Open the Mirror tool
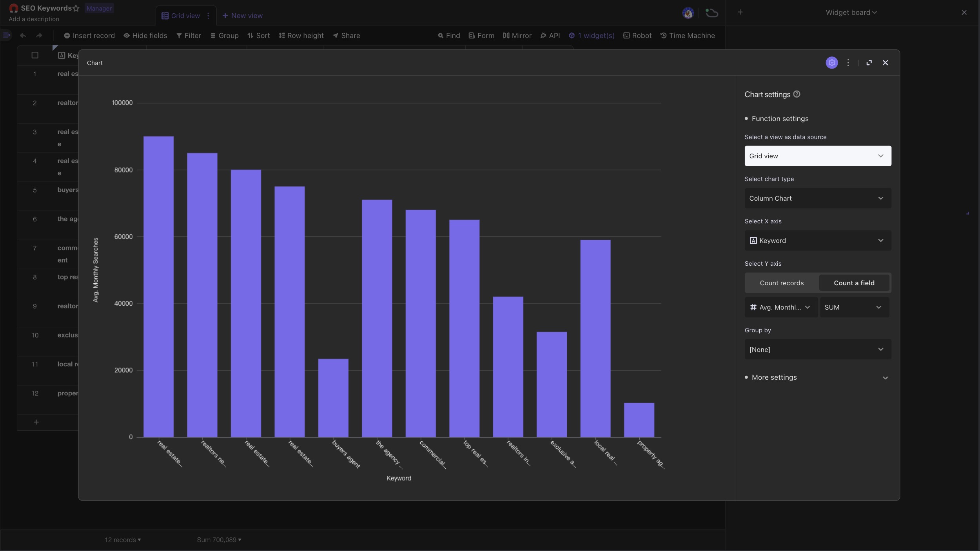 point(517,36)
